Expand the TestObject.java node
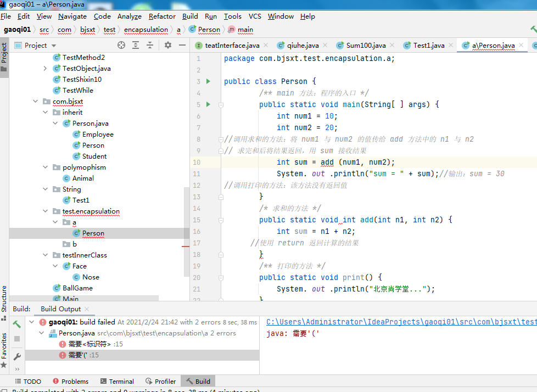Viewport: 537px width, 392px height. [45, 69]
